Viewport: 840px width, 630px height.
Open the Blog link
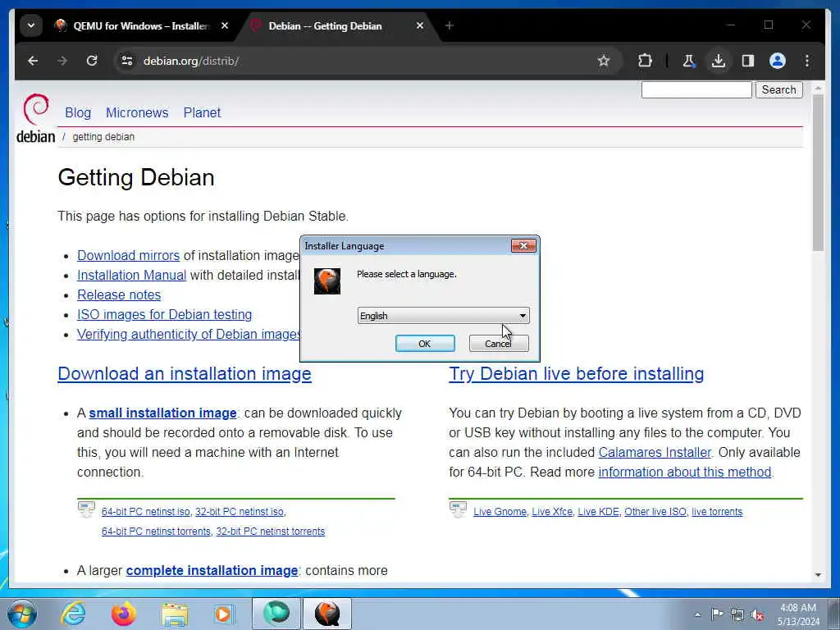point(78,112)
